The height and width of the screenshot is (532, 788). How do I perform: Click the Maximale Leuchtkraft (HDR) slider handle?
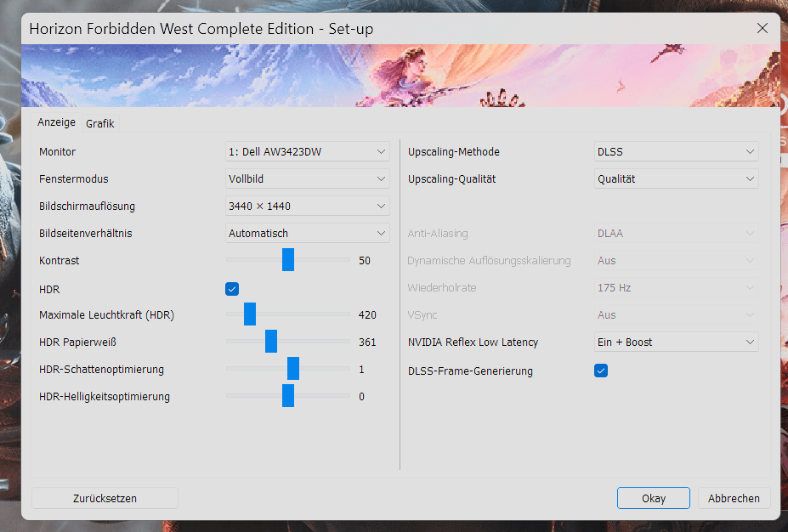tap(250, 314)
